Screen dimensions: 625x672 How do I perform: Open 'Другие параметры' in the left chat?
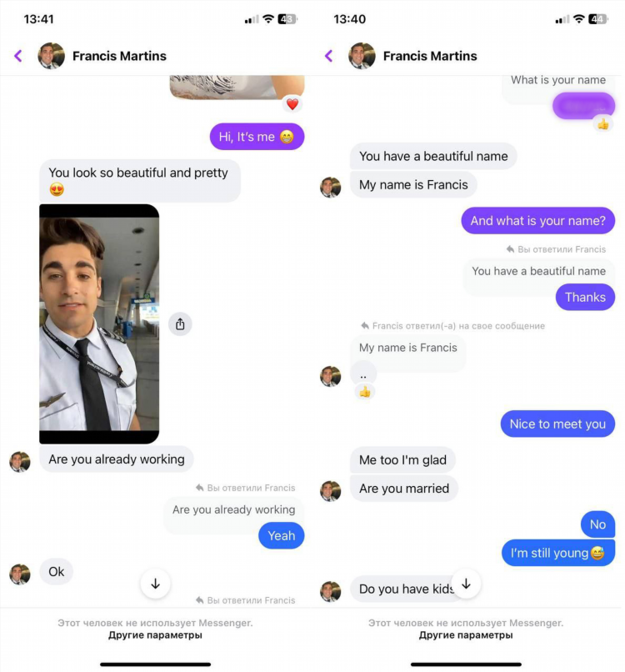(x=155, y=635)
